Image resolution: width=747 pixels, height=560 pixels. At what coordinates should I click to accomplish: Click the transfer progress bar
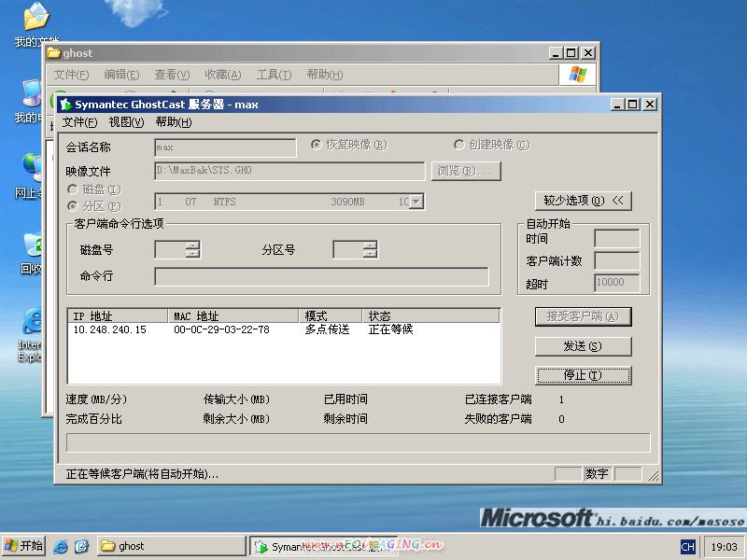point(358,442)
